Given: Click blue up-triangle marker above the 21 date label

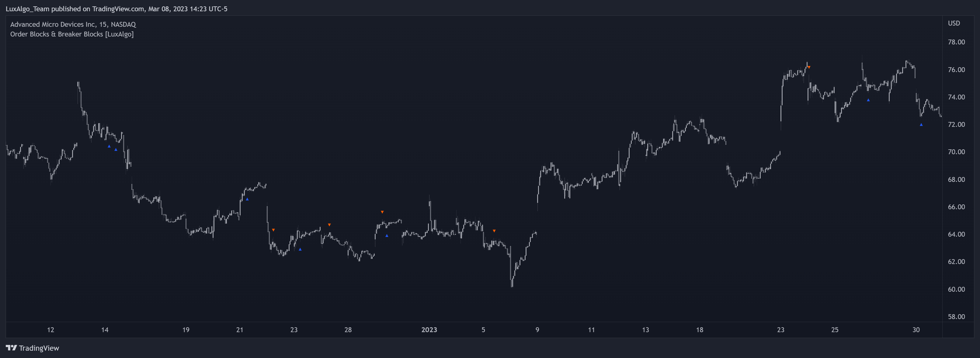Looking at the screenshot, I should click(247, 199).
